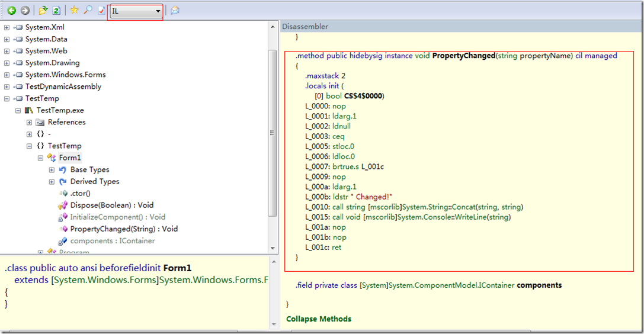Select the Form1 class in tree
This screenshot has height=334, width=644.
click(70, 158)
